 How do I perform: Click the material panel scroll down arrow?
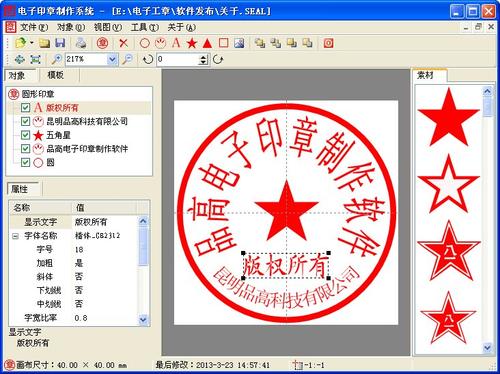(487, 348)
